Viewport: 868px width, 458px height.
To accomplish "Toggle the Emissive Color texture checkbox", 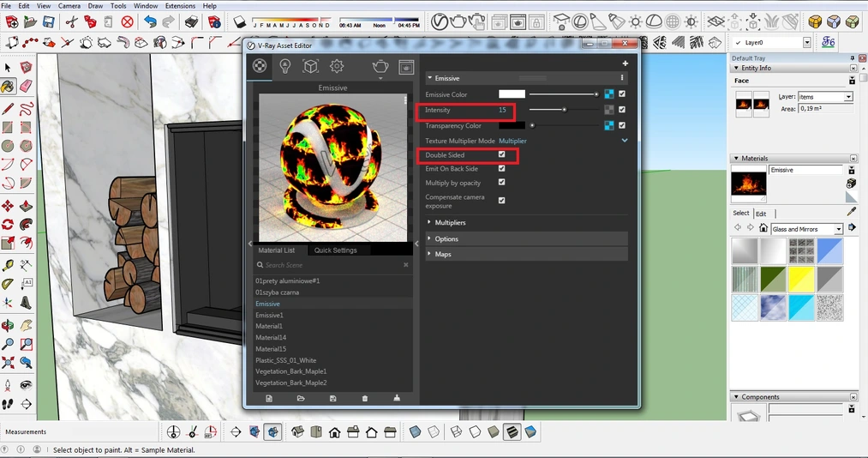I will tap(622, 94).
